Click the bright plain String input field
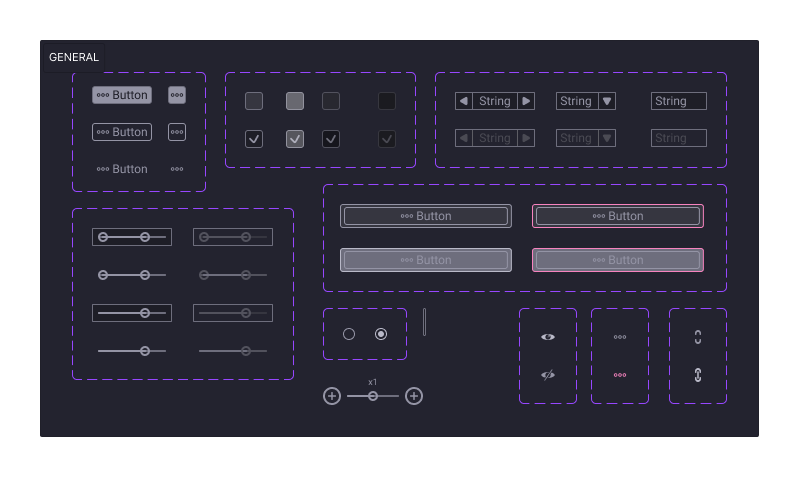The width and height of the screenshot is (799, 477). (x=679, y=101)
